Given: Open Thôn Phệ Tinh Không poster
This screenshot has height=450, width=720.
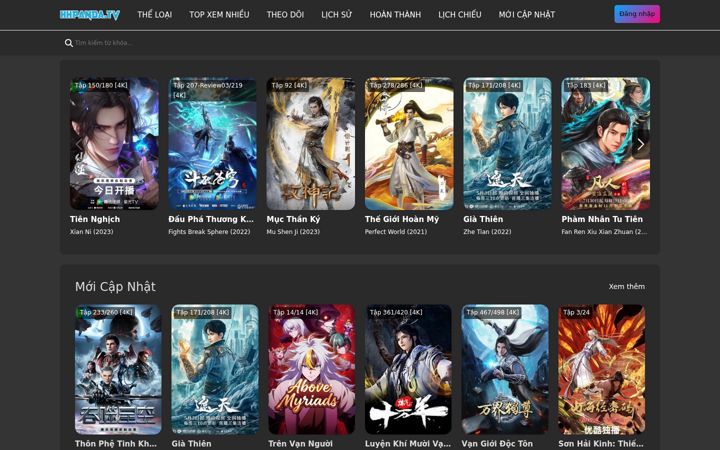Looking at the screenshot, I should [x=118, y=369].
